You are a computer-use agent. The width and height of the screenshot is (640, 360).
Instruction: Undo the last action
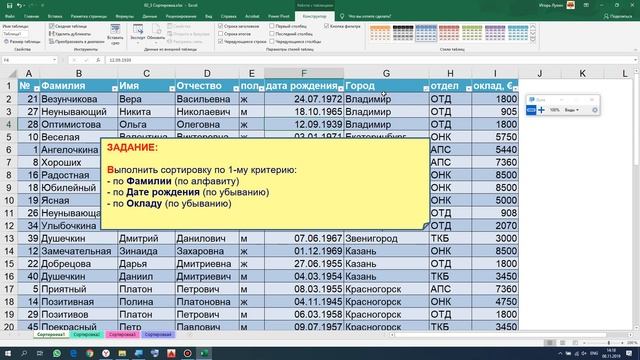(19, 5)
